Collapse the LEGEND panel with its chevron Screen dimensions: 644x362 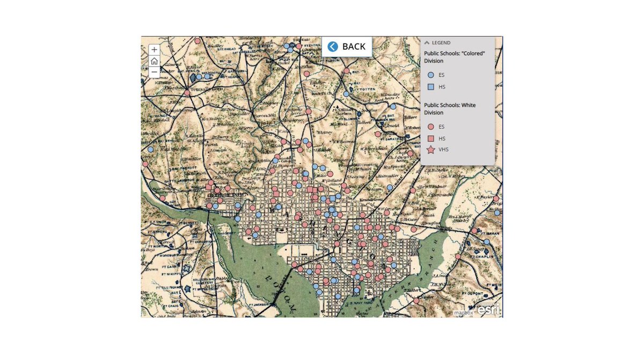(x=427, y=42)
